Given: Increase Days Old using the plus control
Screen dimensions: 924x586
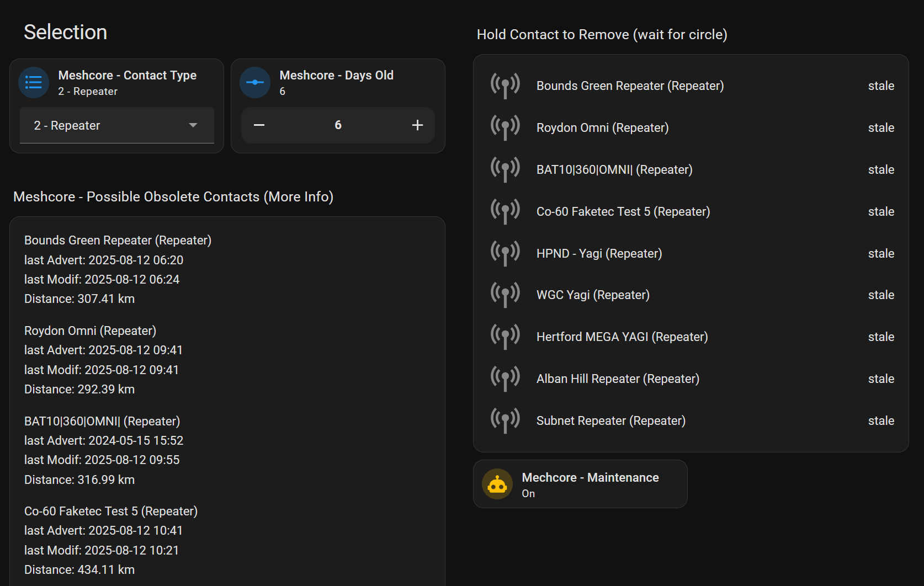Looking at the screenshot, I should point(417,125).
